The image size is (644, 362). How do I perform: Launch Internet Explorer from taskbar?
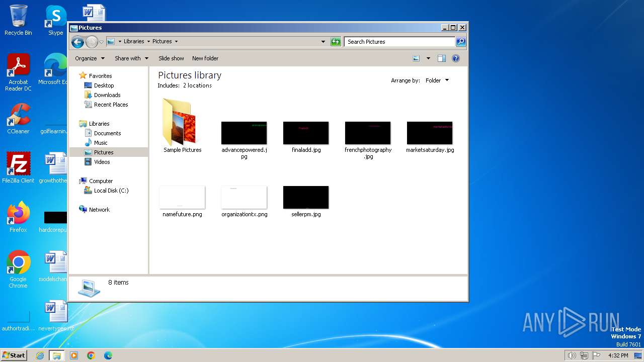click(x=40, y=355)
